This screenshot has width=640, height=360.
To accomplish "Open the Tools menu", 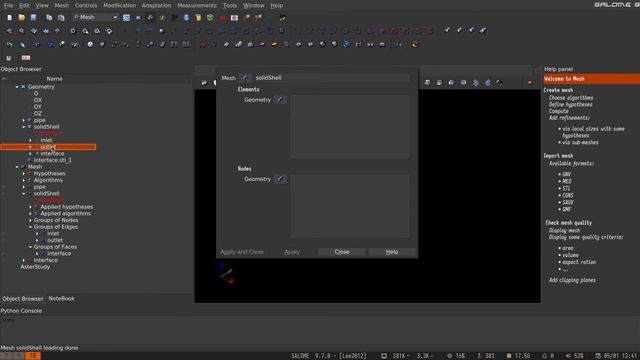I will coord(230,5).
